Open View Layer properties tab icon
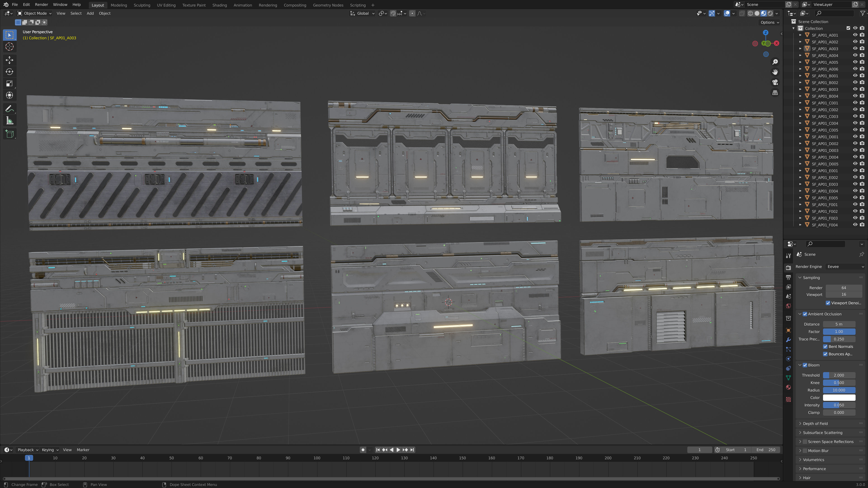 tap(788, 287)
